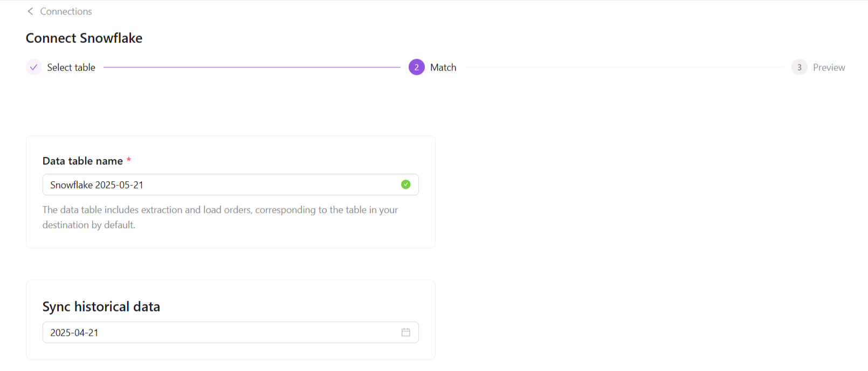Open the calendar date picker icon
868x371 pixels.
pyautogui.click(x=406, y=332)
